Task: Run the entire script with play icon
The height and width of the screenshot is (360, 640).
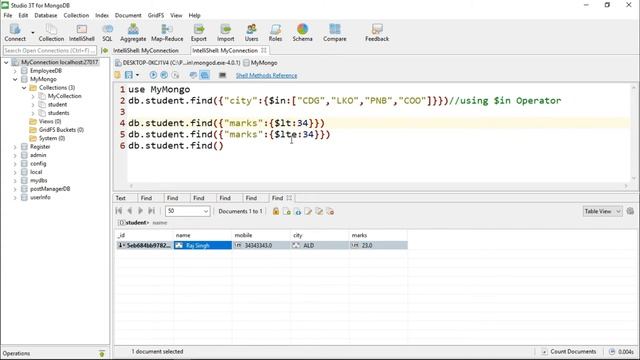Action: pyautogui.click(x=153, y=75)
